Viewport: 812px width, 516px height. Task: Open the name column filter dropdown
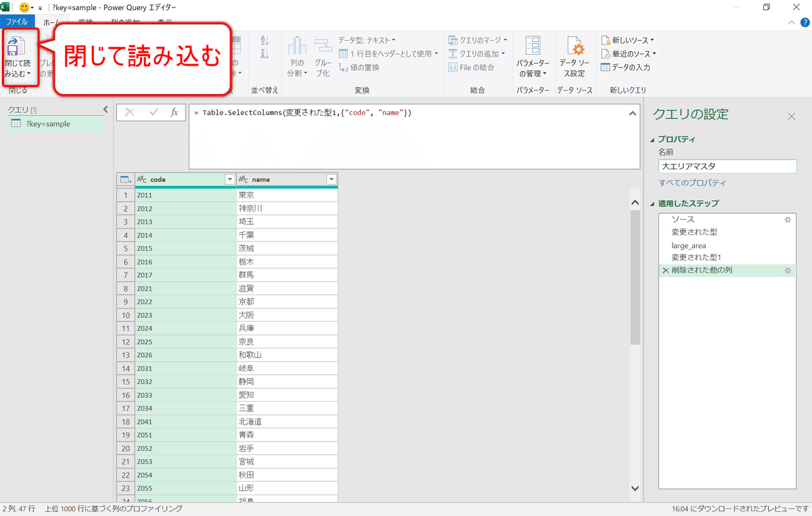coord(332,179)
